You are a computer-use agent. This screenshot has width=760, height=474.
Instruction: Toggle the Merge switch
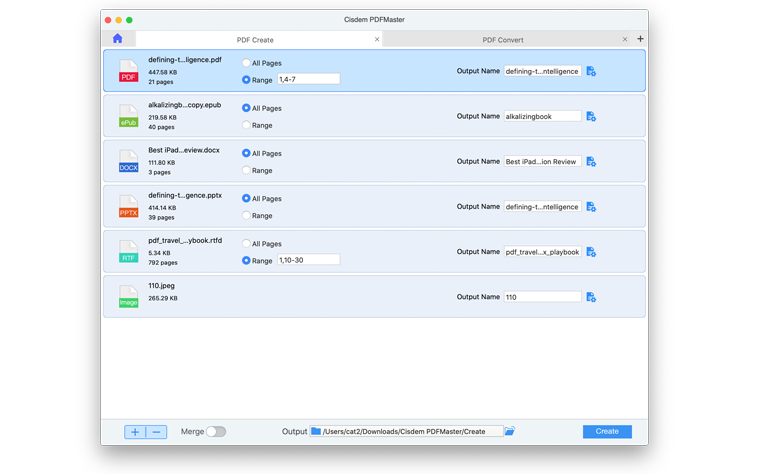pos(216,431)
